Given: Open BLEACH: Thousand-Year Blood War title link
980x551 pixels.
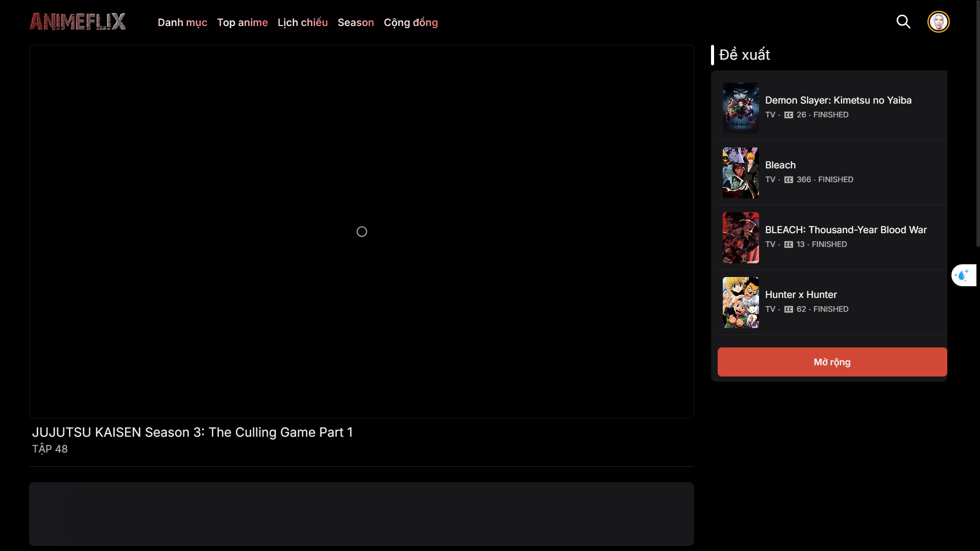Looking at the screenshot, I should point(846,230).
